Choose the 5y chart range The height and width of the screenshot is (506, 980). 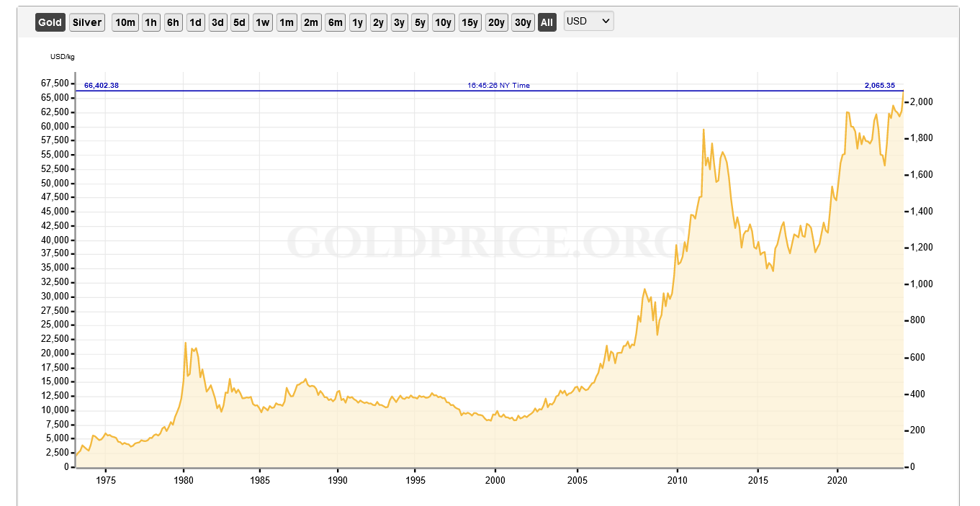(x=420, y=22)
